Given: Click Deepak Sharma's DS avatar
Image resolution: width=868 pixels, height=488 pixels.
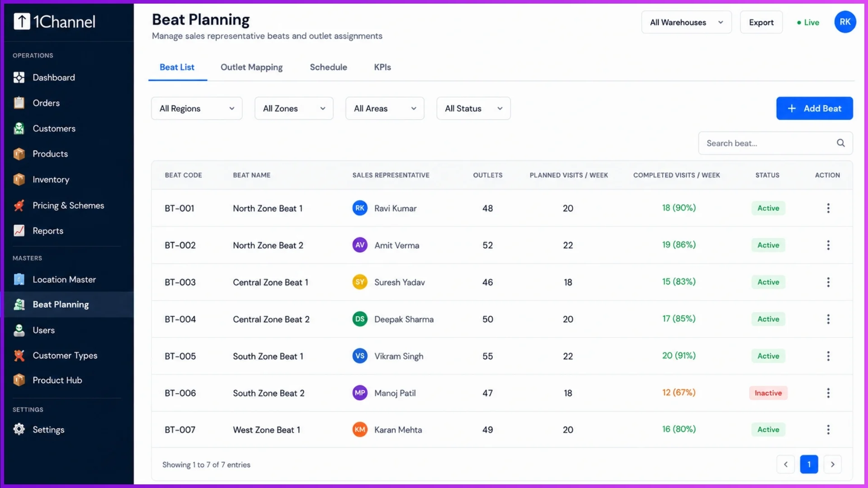Looking at the screenshot, I should (x=360, y=319).
